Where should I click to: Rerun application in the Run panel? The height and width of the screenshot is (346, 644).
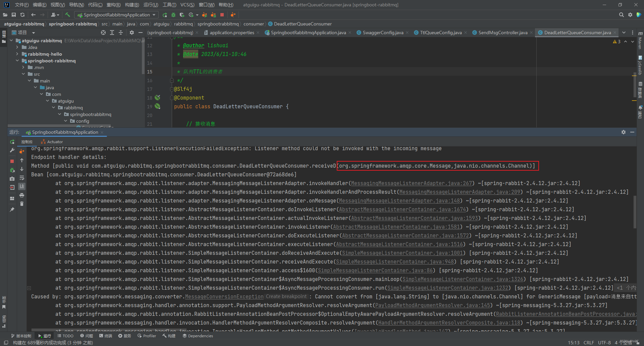pos(12,142)
